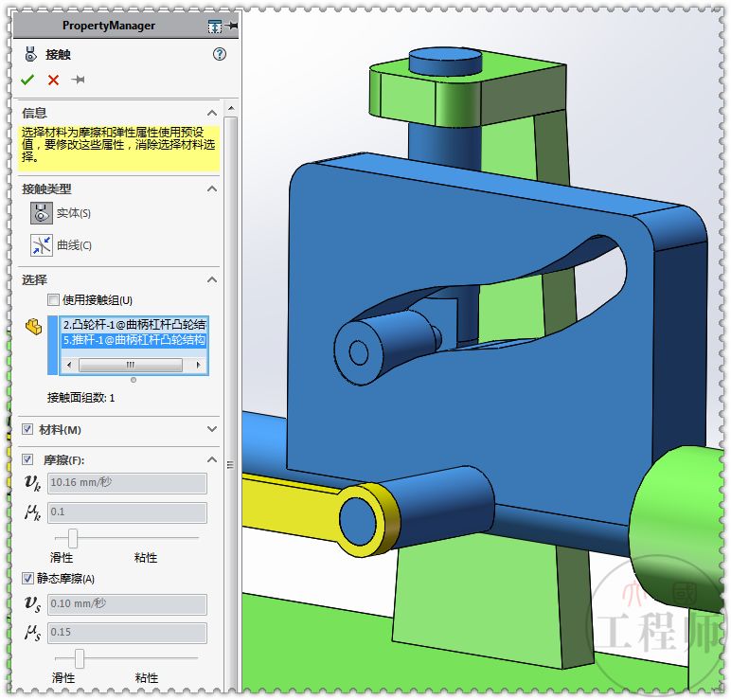Image resolution: width=731 pixels, height=700 pixels.
Task: Toggle 材料(M) checkbox
Action: pyautogui.click(x=27, y=429)
